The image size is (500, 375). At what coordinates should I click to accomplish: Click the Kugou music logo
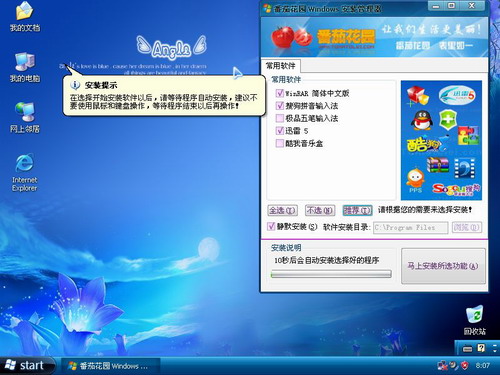click(x=427, y=144)
